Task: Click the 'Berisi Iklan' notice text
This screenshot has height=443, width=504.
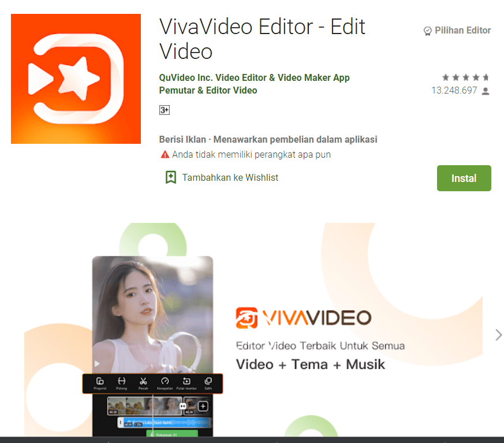Action: [x=182, y=140]
